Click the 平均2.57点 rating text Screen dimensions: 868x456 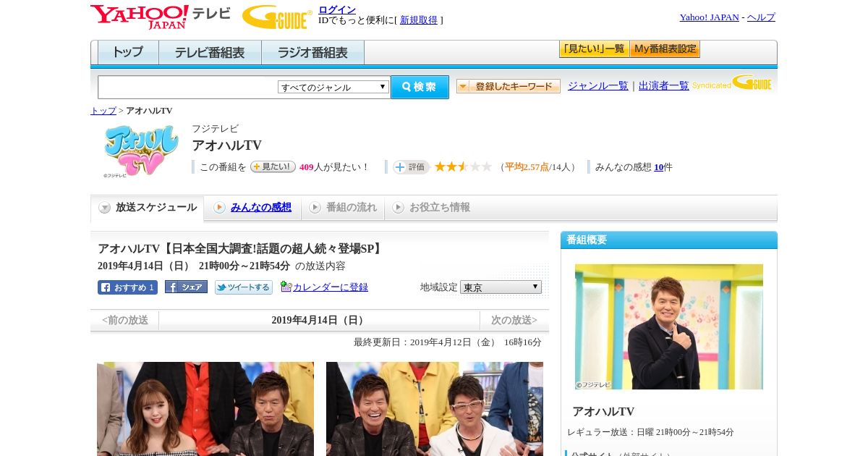(x=527, y=167)
